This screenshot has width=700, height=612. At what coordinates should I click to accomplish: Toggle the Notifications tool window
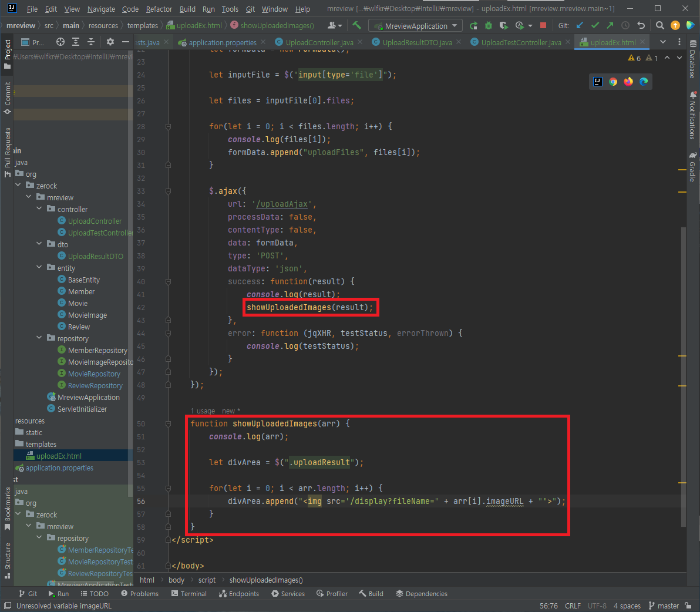pyautogui.click(x=693, y=115)
